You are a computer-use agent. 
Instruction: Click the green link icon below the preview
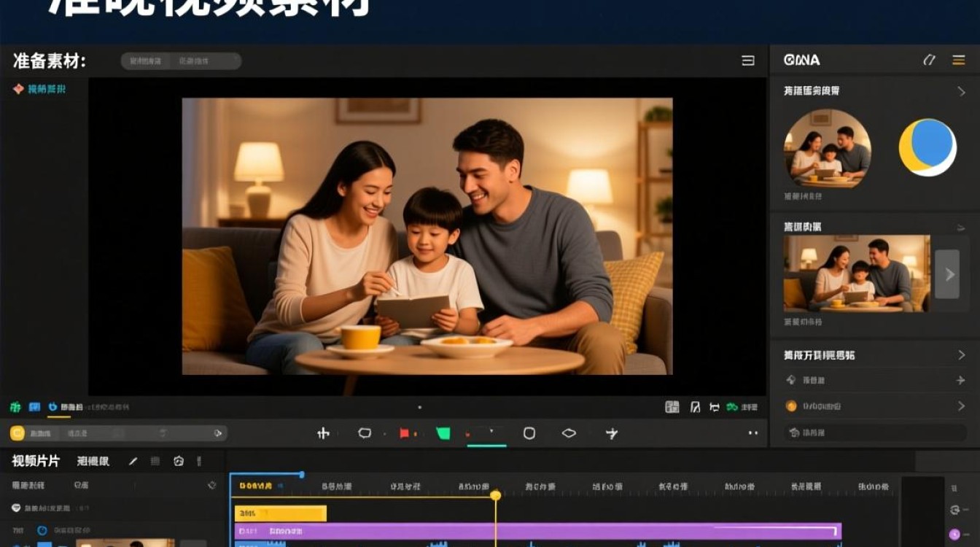pyautogui.click(x=731, y=407)
